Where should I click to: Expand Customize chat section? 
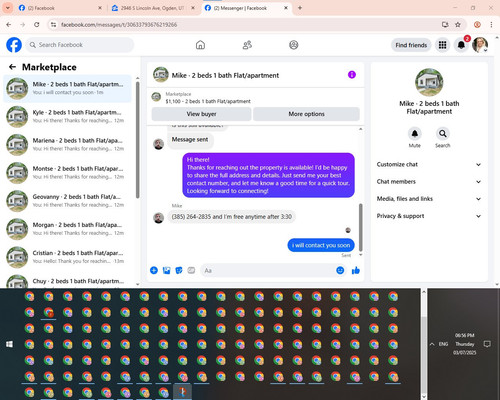pos(429,164)
